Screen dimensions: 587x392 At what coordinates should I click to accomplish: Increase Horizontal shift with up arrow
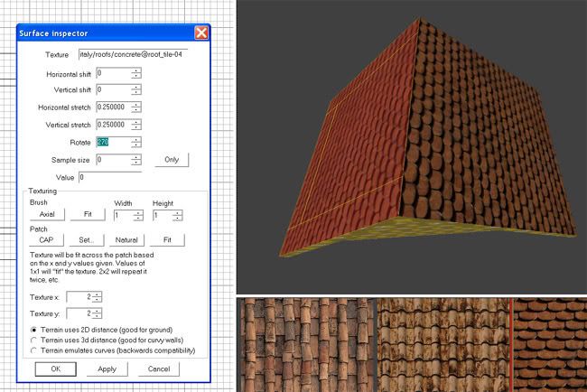(136, 70)
